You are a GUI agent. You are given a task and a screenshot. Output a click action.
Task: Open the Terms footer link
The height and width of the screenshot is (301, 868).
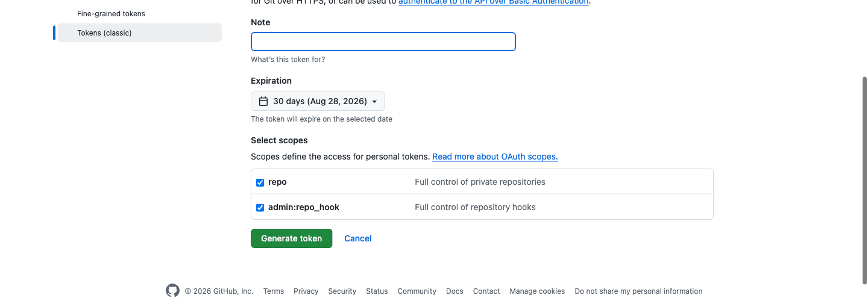click(x=274, y=291)
